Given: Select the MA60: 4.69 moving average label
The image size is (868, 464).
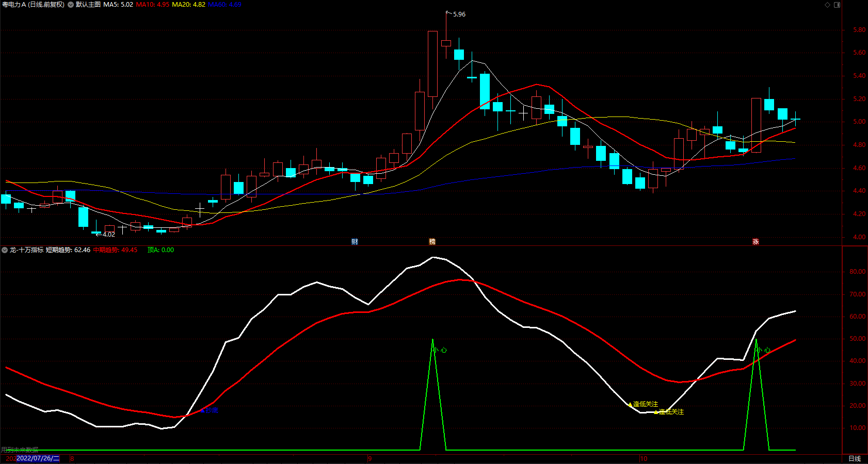Looking at the screenshot, I should click(224, 5).
